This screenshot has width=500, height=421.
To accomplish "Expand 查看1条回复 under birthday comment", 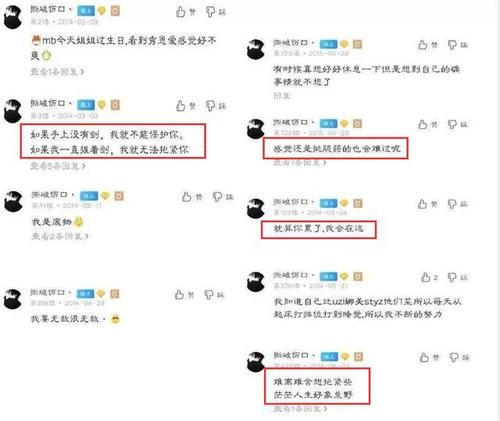I will (57, 72).
